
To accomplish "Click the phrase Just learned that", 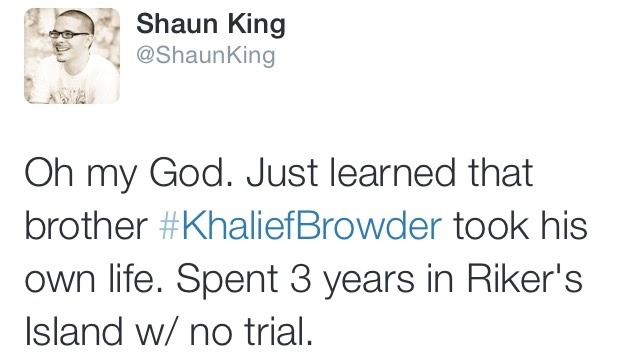I will pos(389,172).
